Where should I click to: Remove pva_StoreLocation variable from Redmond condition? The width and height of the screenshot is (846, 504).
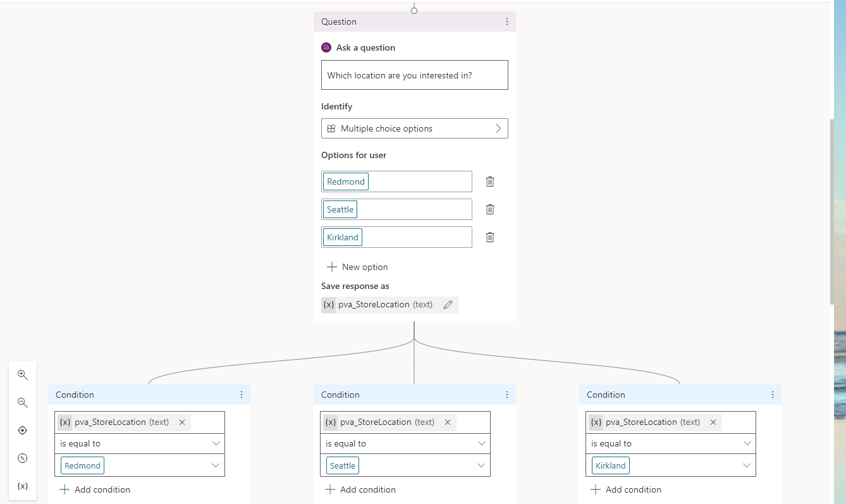182,422
